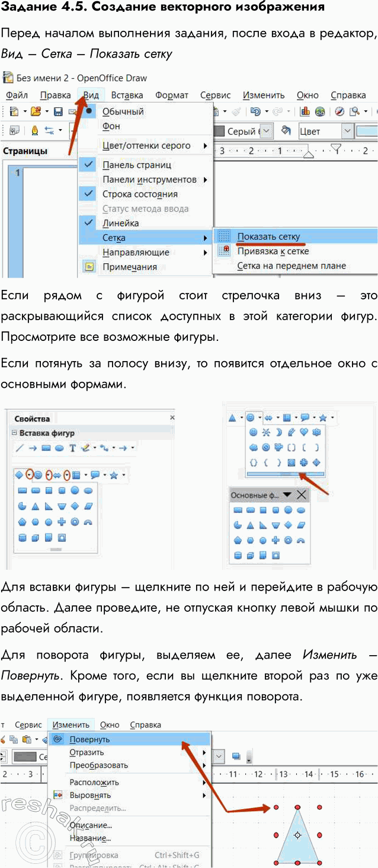Select the Text tool in Вставка фигур

tap(72, 448)
